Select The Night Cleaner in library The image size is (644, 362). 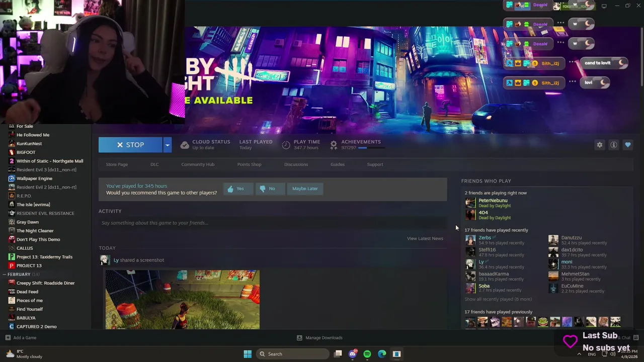(x=35, y=231)
